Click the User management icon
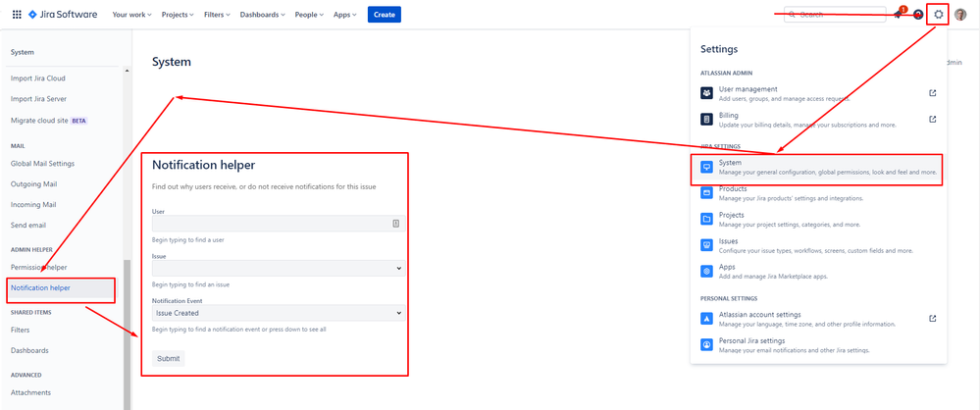Screen dimensions: 980x410 coord(707,93)
